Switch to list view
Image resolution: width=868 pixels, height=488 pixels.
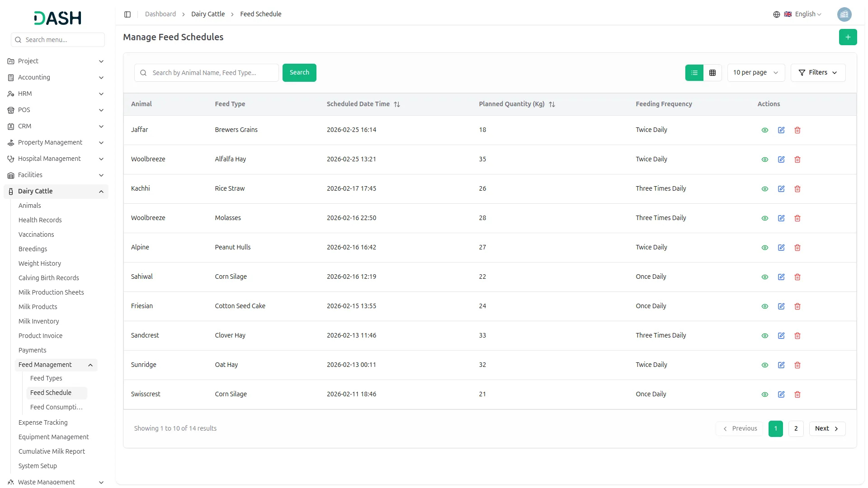(694, 73)
